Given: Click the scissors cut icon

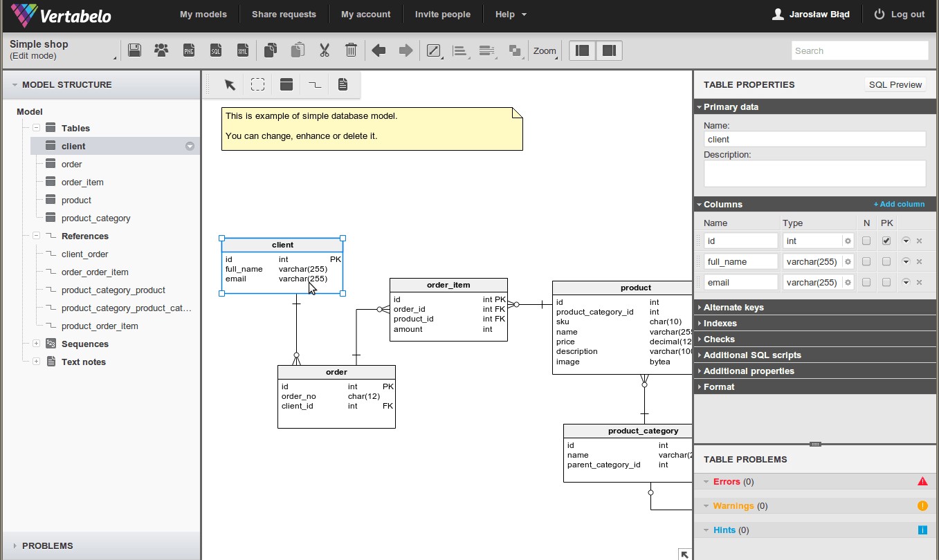Looking at the screenshot, I should 324,50.
